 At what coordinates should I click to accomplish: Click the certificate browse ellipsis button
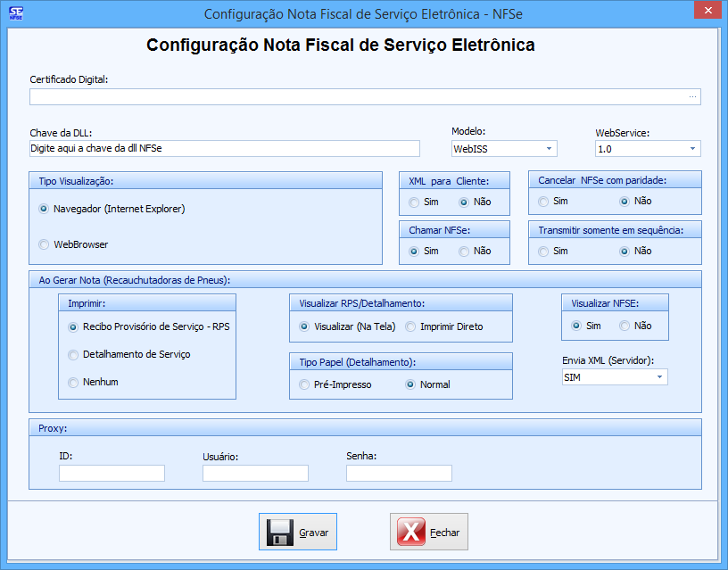point(692,97)
